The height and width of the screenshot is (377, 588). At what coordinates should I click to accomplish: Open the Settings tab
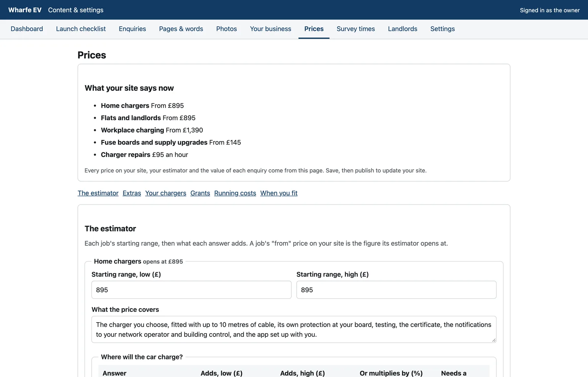(x=442, y=29)
